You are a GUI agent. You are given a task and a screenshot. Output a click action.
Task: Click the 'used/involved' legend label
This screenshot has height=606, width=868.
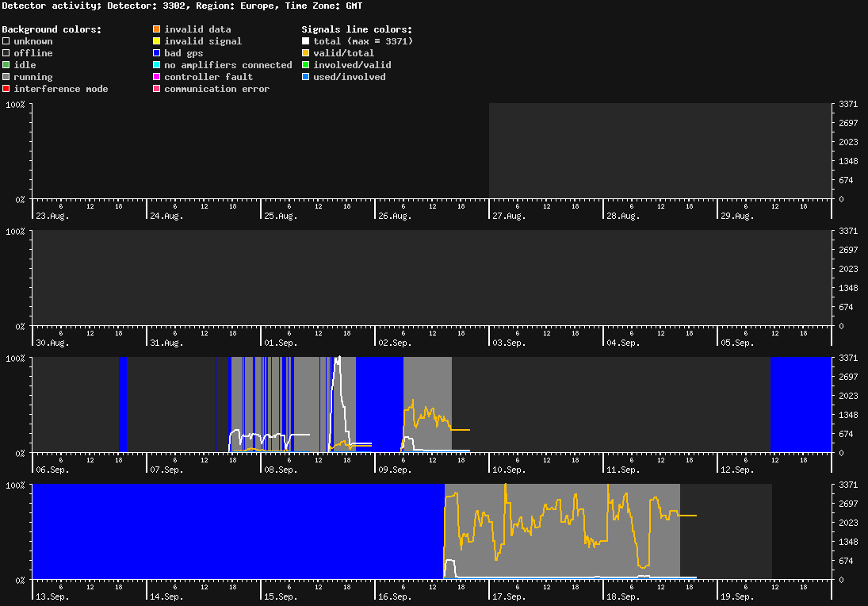350,77
